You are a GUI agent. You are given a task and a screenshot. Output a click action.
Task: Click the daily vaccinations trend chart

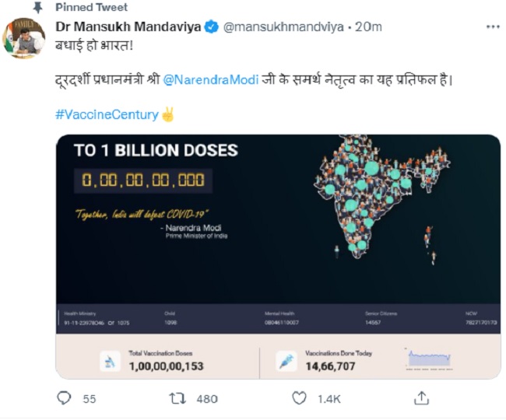[429, 359]
